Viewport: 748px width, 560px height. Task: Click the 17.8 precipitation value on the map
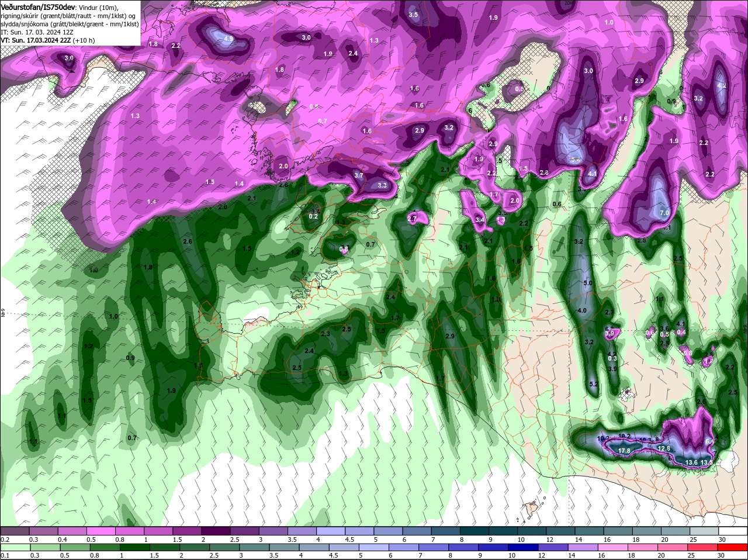coord(624,451)
